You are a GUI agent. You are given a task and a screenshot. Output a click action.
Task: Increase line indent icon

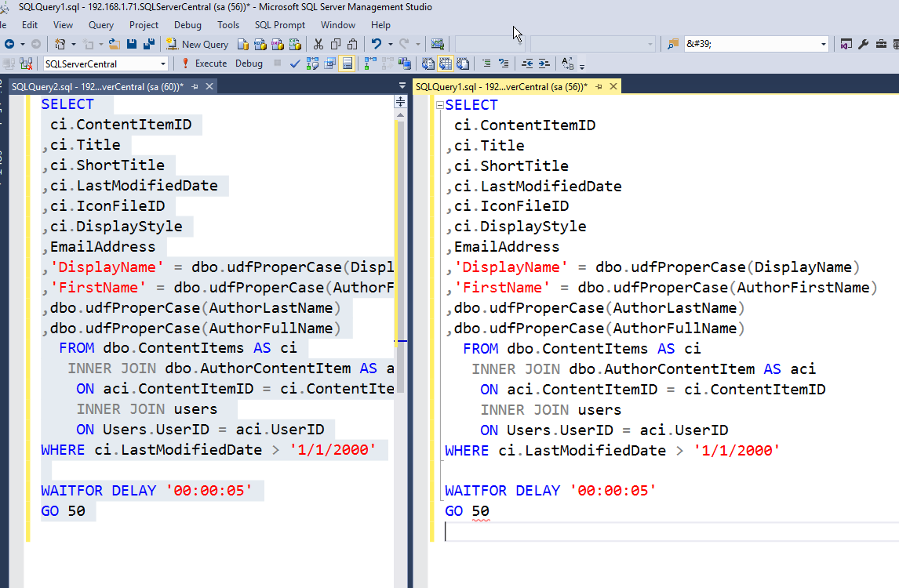pyautogui.click(x=544, y=64)
